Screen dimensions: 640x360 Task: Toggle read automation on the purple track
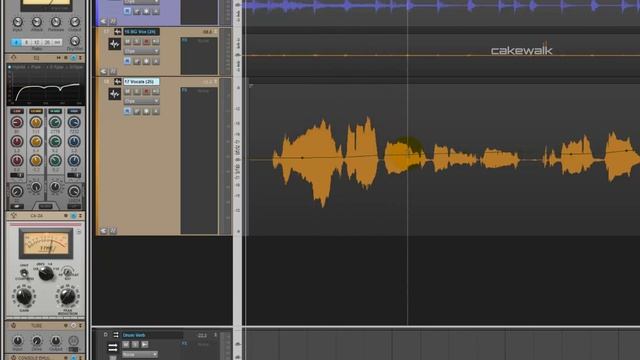coord(127,11)
